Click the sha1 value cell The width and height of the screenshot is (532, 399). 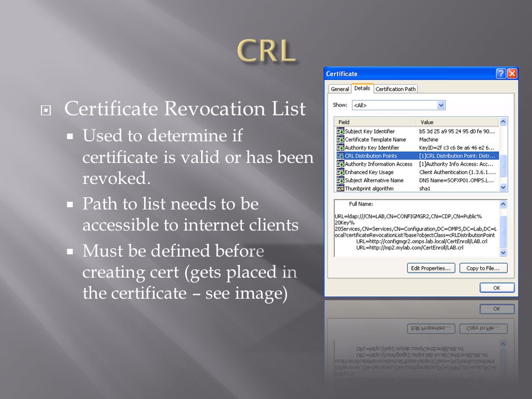tap(424, 188)
